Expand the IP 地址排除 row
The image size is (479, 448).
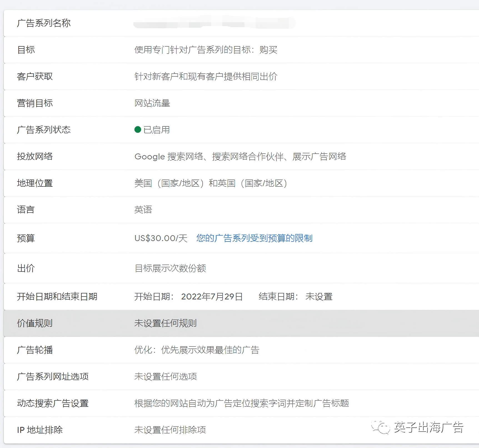[40, 430]
